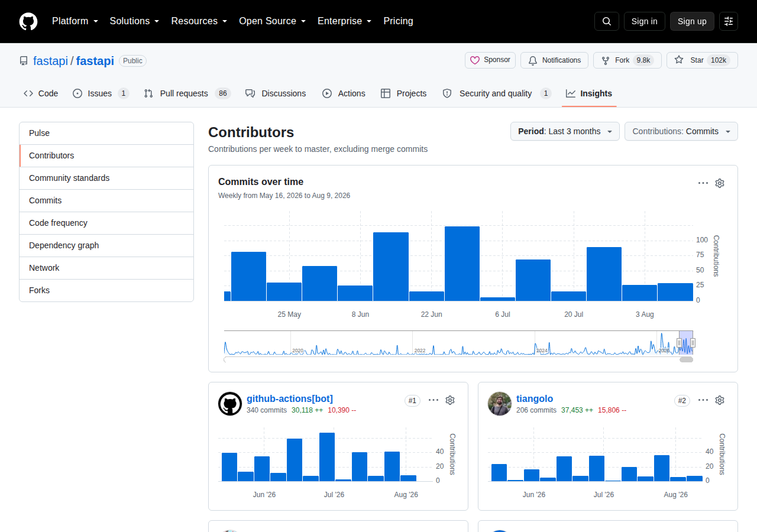The width and height of the screenshot is (757, 532).
Task: Open the bold fastapi repository link
Action: (x=95, y=61)
